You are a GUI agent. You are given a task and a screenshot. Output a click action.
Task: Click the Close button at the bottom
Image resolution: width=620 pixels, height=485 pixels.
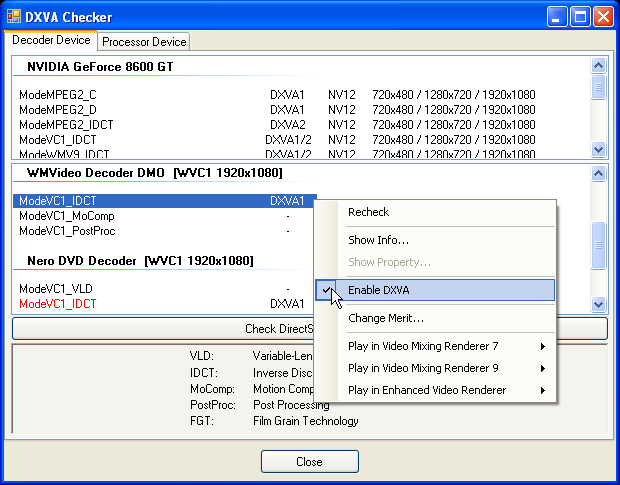coord(310,461)
